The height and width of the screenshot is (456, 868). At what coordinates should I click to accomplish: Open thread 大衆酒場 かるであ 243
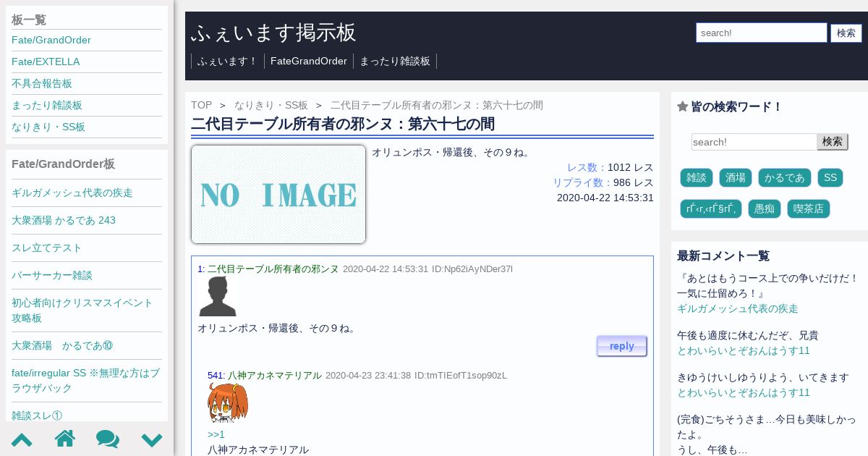(64, 220)
